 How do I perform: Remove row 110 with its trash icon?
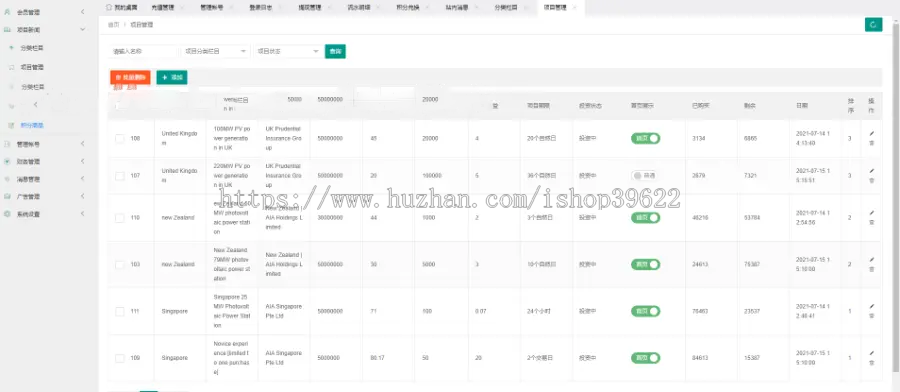point(872,222)
